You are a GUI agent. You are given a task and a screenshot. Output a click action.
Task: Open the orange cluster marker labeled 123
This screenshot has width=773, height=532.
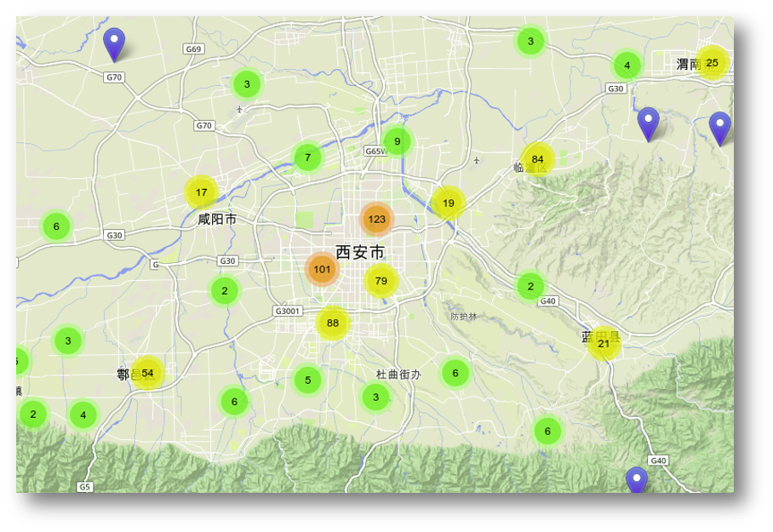[x=376, y=220]
